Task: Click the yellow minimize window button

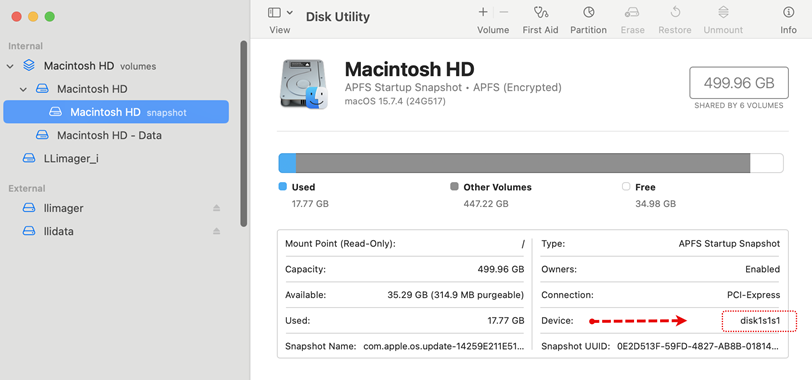Action: [33, 17]
